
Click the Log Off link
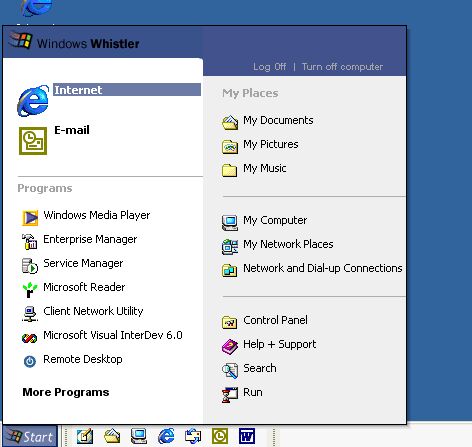pos(269,67)
